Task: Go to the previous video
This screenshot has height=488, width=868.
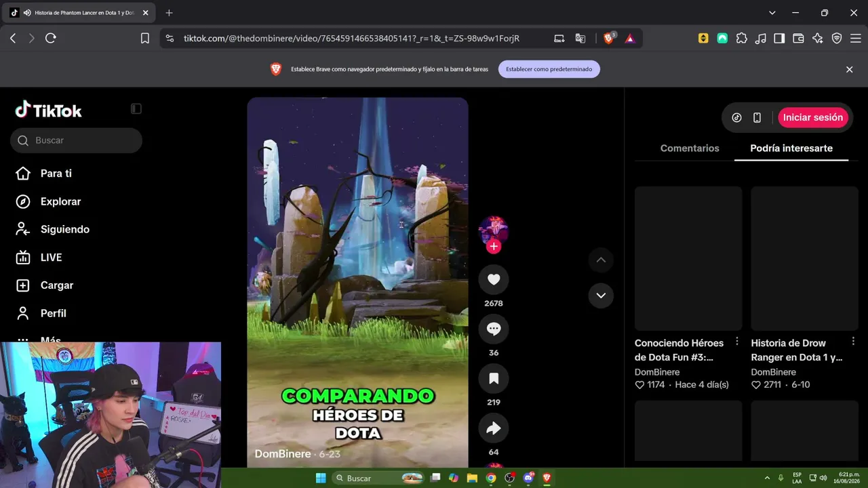Action: 601,260
